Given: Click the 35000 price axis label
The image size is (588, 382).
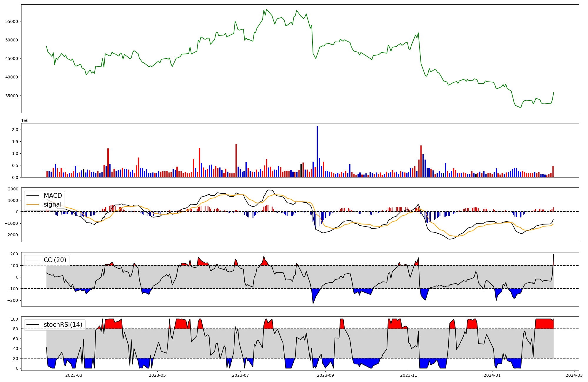Looking at the screenshot, I should click(12, 96).
